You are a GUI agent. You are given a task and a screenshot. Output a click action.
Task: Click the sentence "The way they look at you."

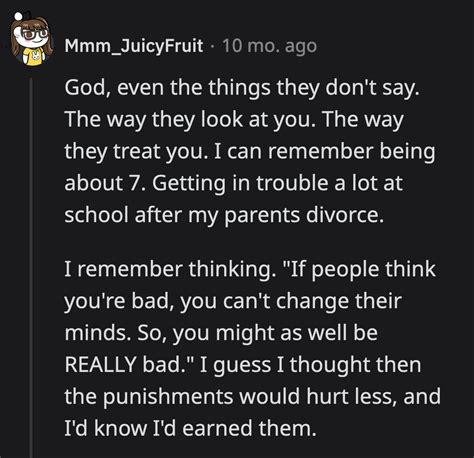[x=190, y=120]
